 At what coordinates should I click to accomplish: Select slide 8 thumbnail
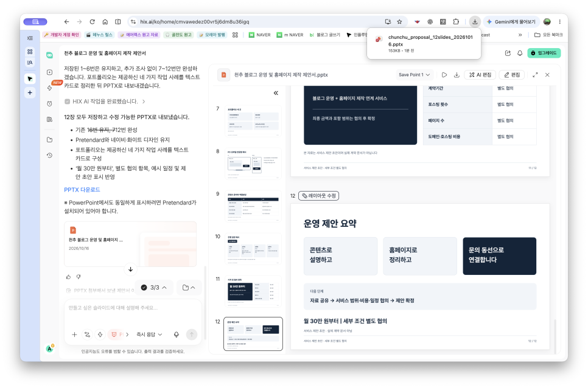point(253,164)
